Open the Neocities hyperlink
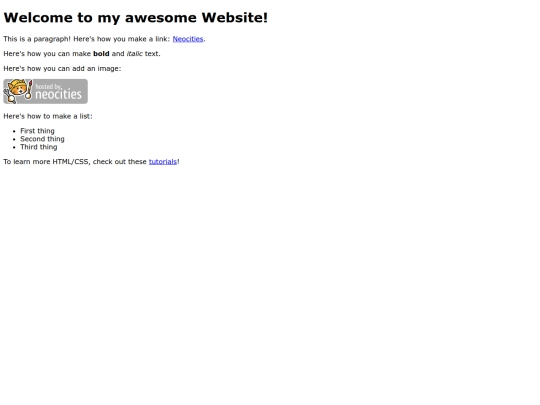This screenshot has height=405, width=540. 188,39
